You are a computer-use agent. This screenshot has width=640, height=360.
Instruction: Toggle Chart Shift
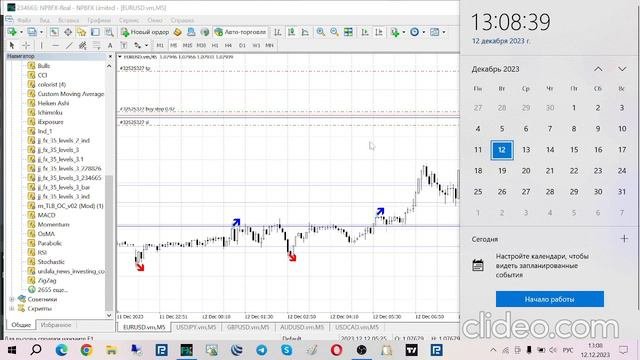(x=379, y=32)
